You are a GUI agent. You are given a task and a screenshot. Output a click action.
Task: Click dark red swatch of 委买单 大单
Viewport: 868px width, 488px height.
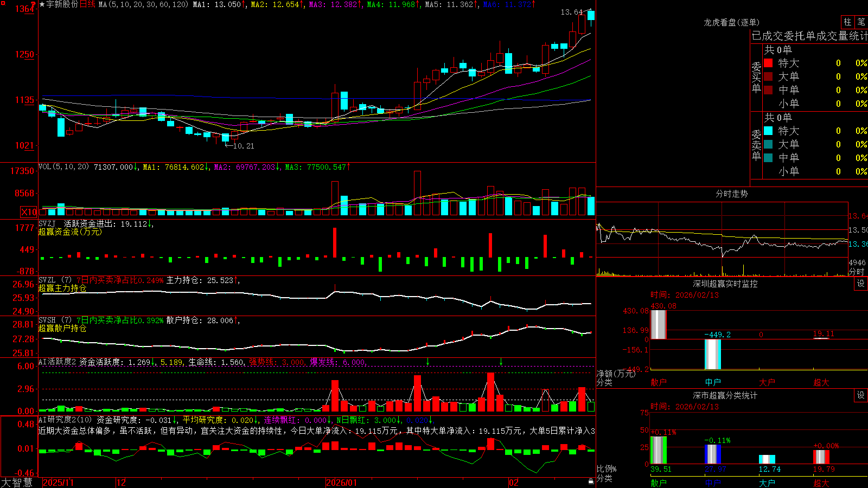pyautogui.click(x=768, y=76)
